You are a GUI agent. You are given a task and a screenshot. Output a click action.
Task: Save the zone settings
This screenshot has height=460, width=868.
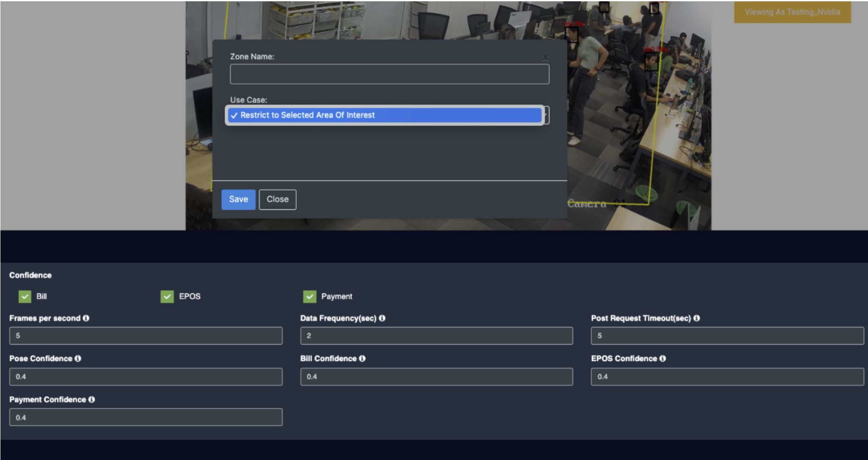[238, 200]
